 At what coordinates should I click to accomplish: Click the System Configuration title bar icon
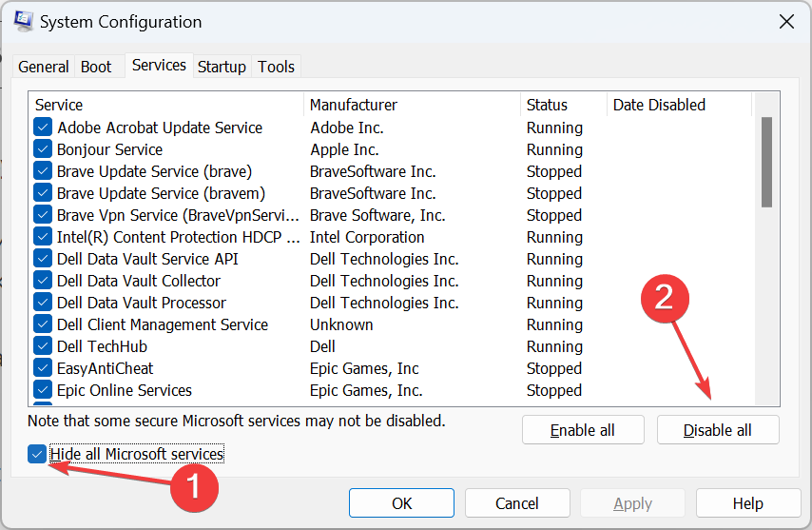[x=24, y=21]
